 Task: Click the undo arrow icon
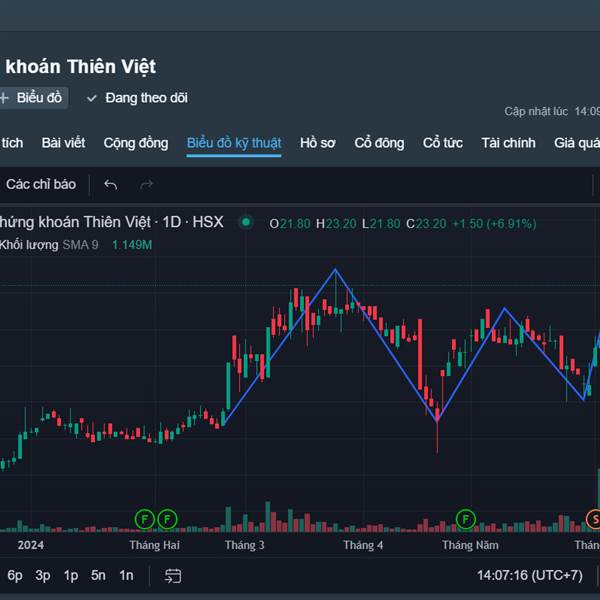tap(111, 185)
